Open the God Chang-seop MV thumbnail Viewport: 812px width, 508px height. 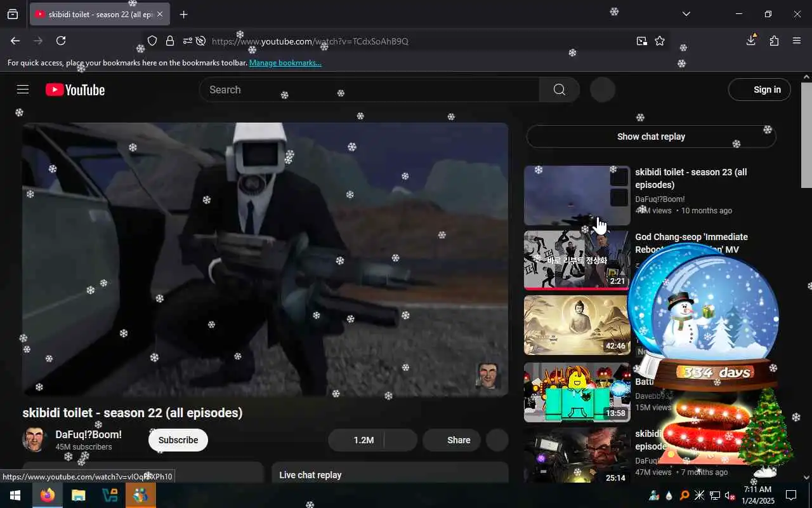[577, 260]
